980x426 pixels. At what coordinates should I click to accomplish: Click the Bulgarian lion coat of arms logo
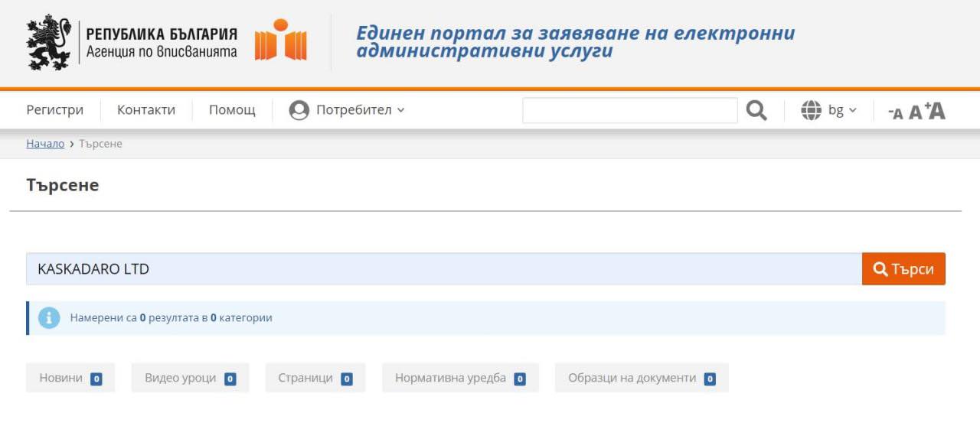(48, 42)
